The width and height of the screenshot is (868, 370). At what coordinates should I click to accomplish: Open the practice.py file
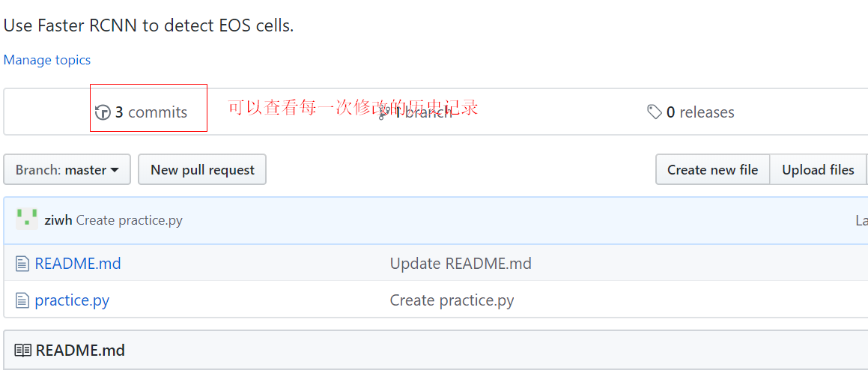[72, 301]
